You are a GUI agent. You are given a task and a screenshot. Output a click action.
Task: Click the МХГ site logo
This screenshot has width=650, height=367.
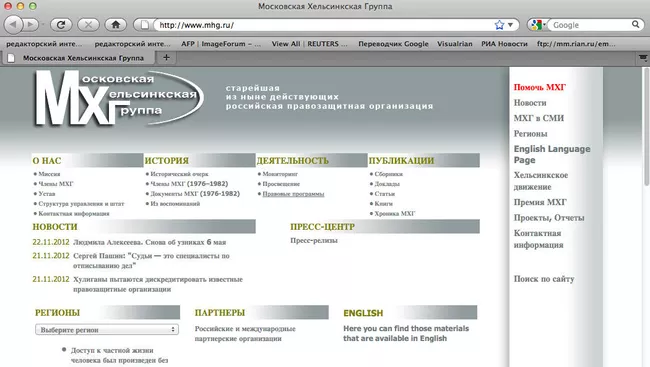point(119,98)
